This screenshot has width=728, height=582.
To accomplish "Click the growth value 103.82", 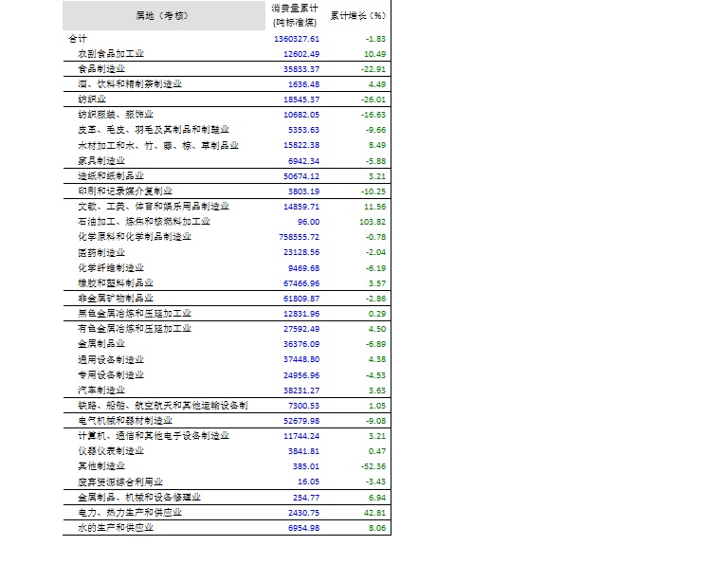I will tap(370, 222).
